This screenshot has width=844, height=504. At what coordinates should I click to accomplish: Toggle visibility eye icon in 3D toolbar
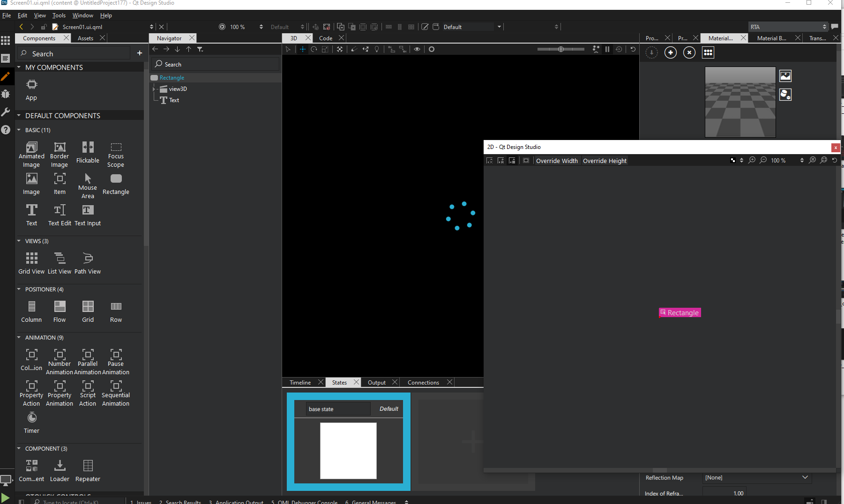point(417,49)
